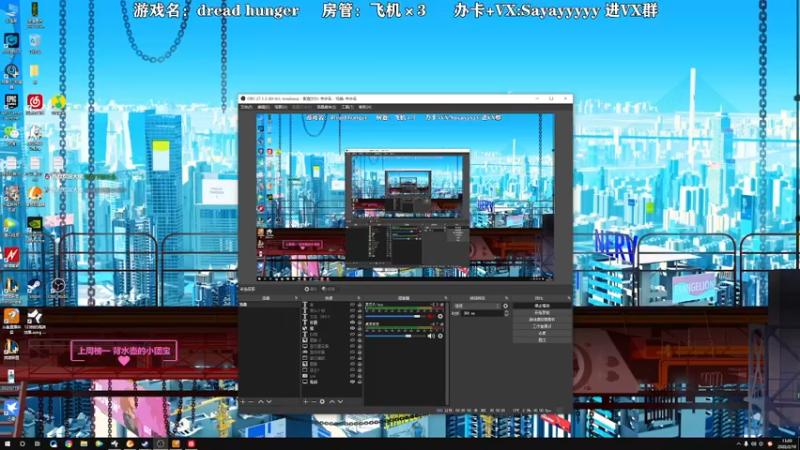800x450 pixels.
Task: Move source down in Sources panel
Action: 340,402
